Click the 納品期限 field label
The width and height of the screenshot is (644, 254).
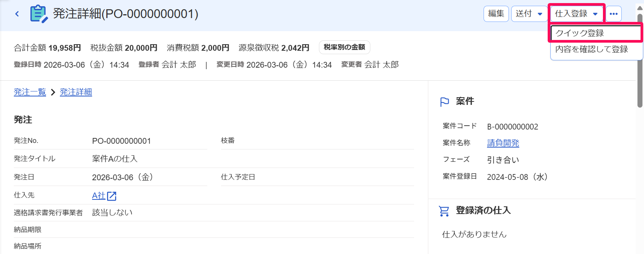(28, 230)
